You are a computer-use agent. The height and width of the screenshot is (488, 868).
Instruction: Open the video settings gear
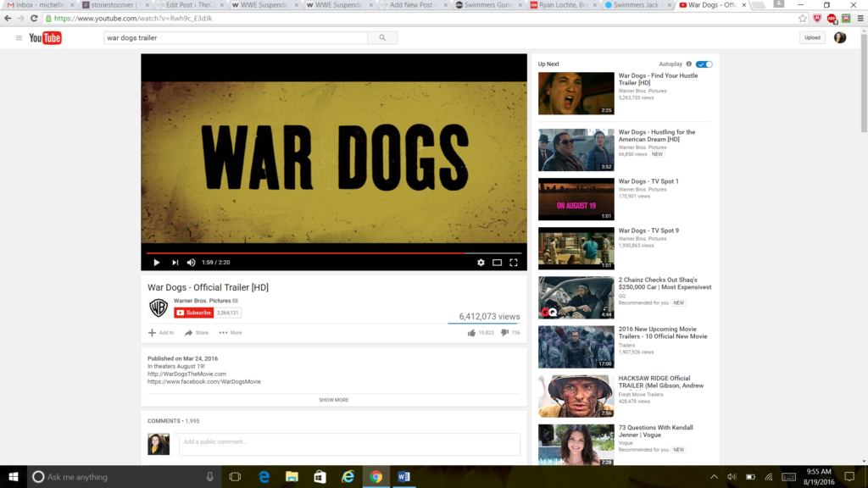tap(481, 263)
